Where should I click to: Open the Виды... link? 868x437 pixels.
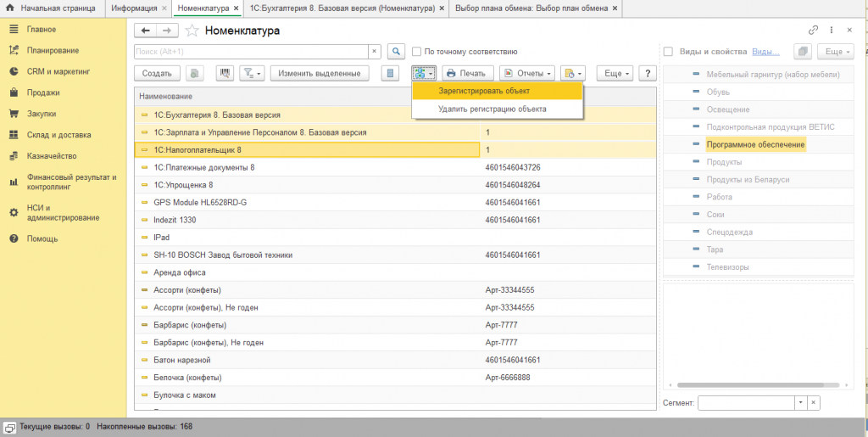coord(765,52)
